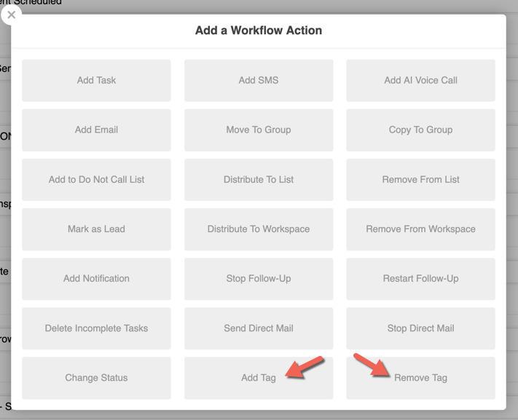Select Move To Group
Viewport: 518px width, 420px height.
coord(259,130)
